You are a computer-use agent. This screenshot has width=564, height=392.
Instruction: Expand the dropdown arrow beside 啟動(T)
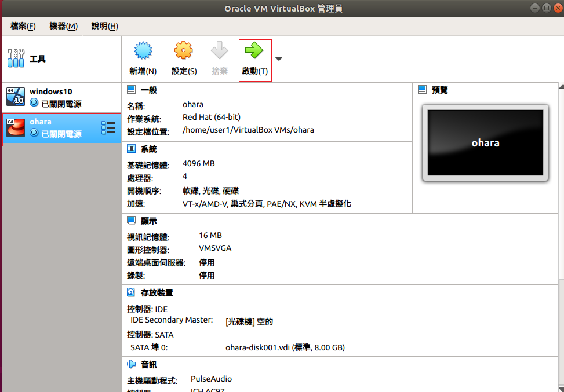click(x=279, y=59)
